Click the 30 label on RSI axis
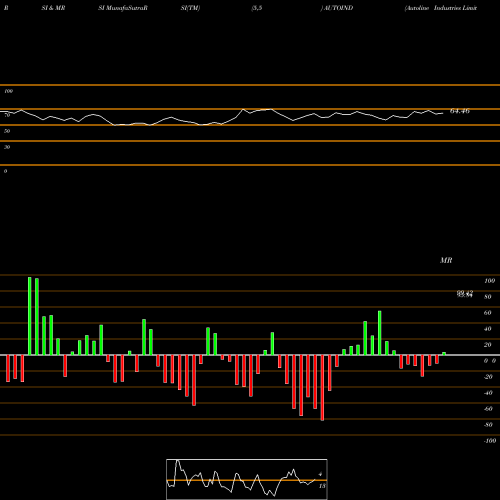The image size is (500, 500). coord(7,147)
